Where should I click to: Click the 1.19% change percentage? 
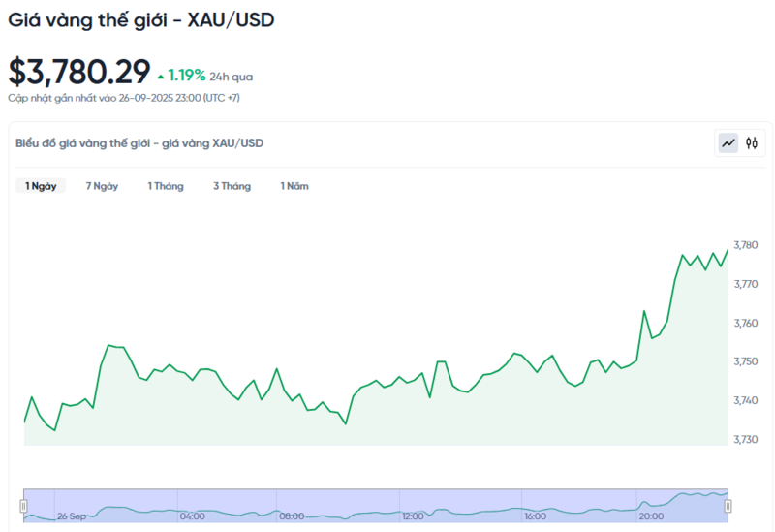coord(186,75)
